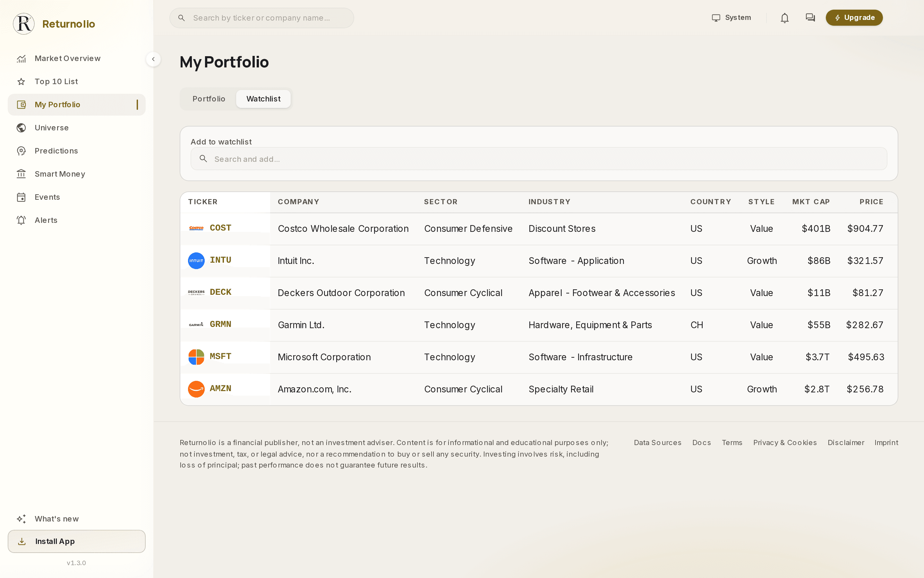Click Deckers Outdoor Corporation cell
The image size is (924, 578).
pos(341,293)
